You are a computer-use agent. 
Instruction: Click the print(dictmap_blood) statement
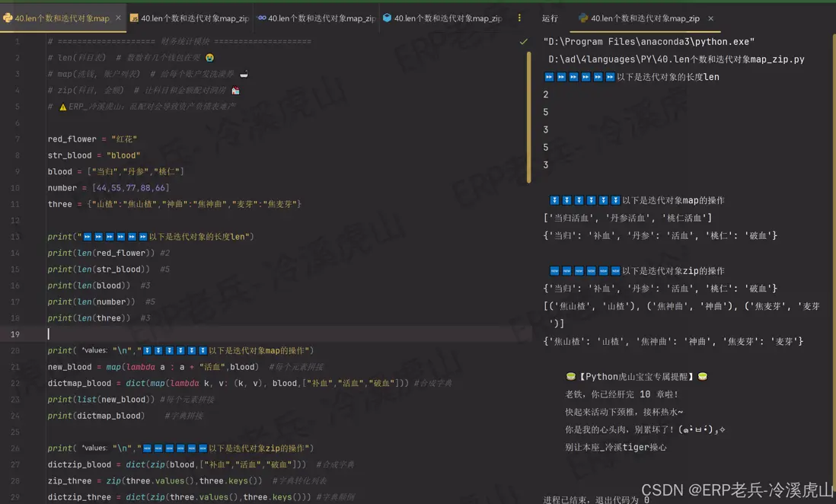coord(96,416)
